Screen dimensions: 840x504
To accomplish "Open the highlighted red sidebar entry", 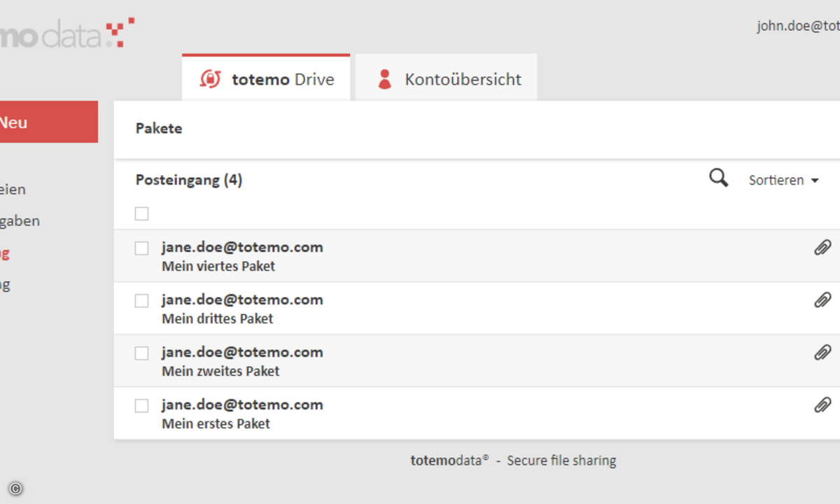I will coord(5,253).
